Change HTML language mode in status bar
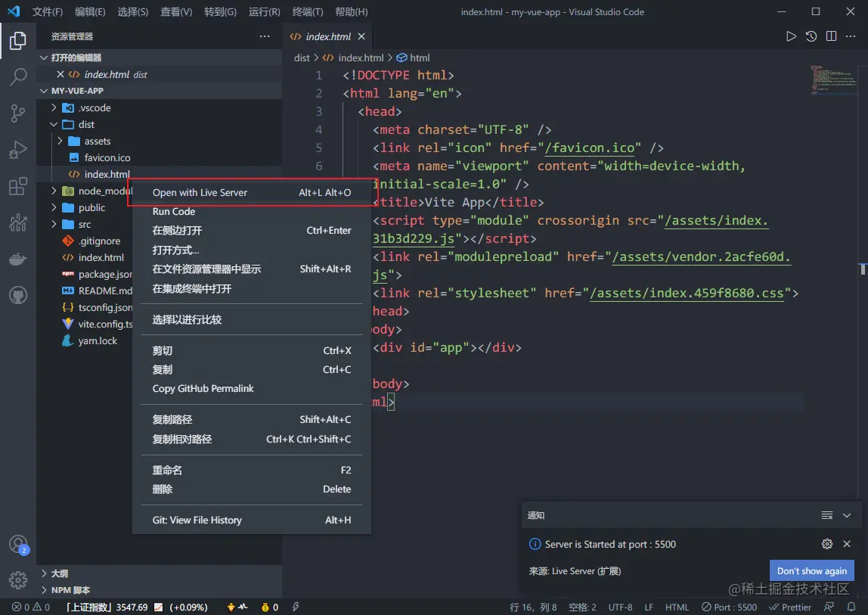868x615 pixels. [x=677, y=607]
